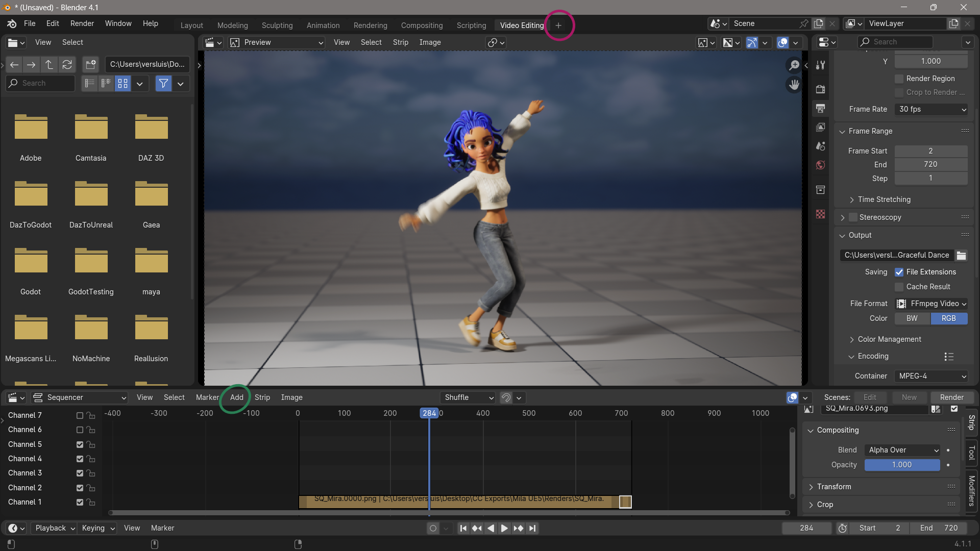Enable the Render Region checkbox
980x551 pixels.
(899, 79)
